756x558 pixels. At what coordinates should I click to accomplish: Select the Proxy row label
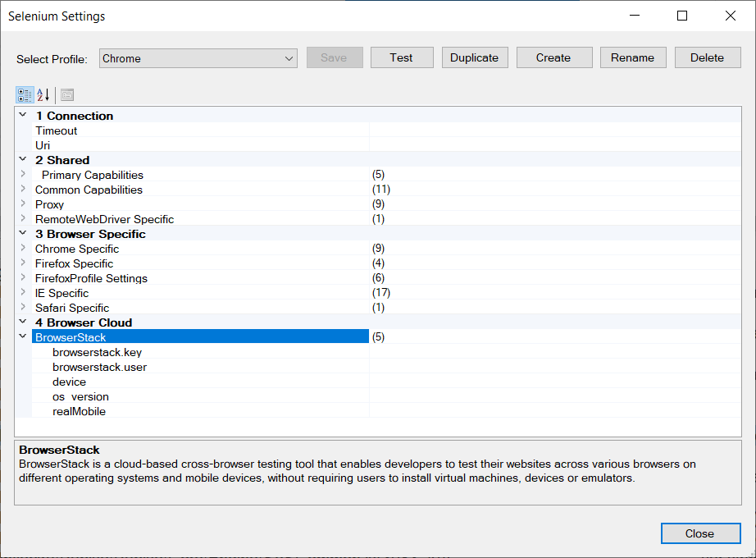pos(49,204)
